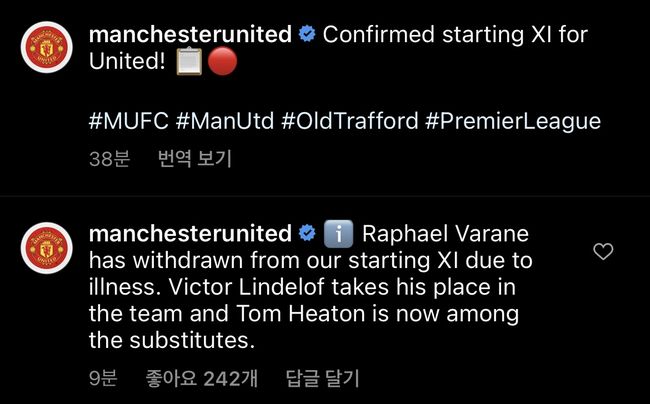Like the Raphael Varane comment with the heart
This screenshot has height=404, width=650.
[603, 252]
